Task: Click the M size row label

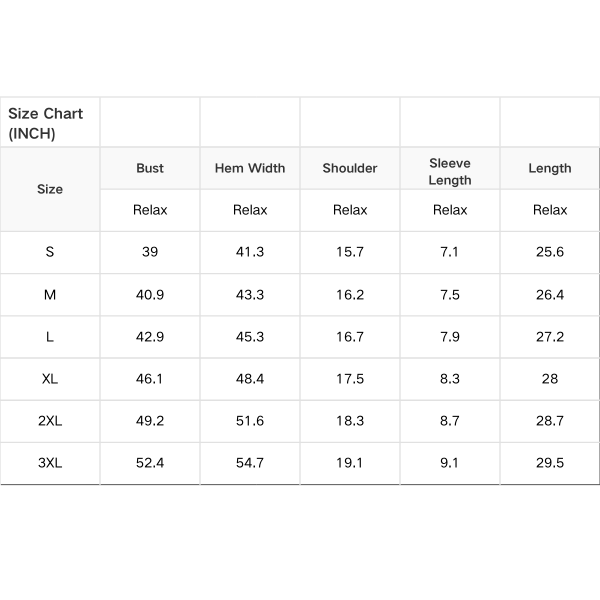Action: point(50,295)
